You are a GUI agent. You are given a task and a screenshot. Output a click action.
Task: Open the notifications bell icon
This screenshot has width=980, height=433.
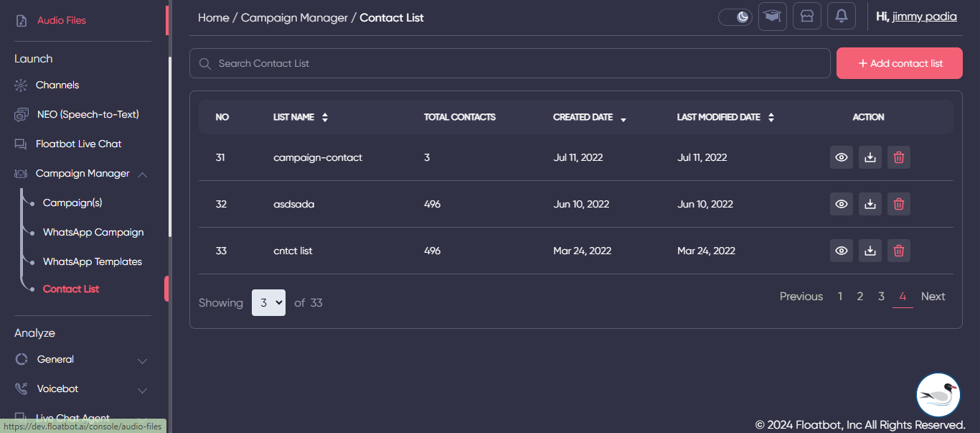point(841,16)
